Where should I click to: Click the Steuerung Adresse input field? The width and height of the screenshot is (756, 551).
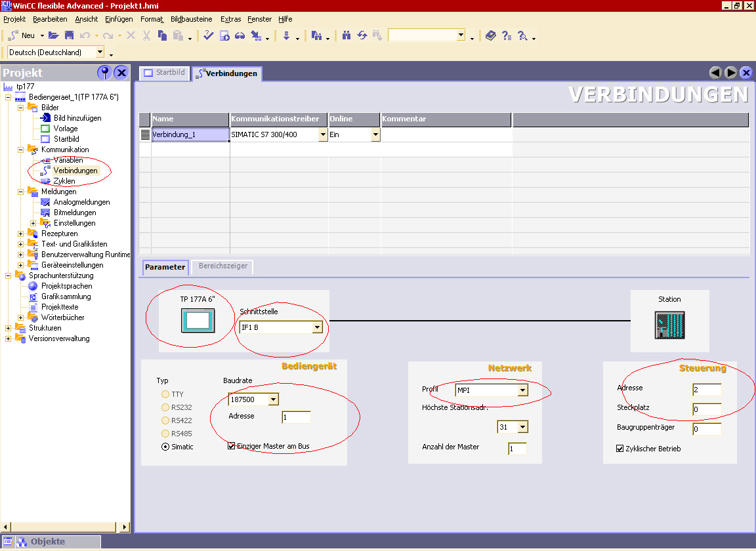click(x=707, y=390)
